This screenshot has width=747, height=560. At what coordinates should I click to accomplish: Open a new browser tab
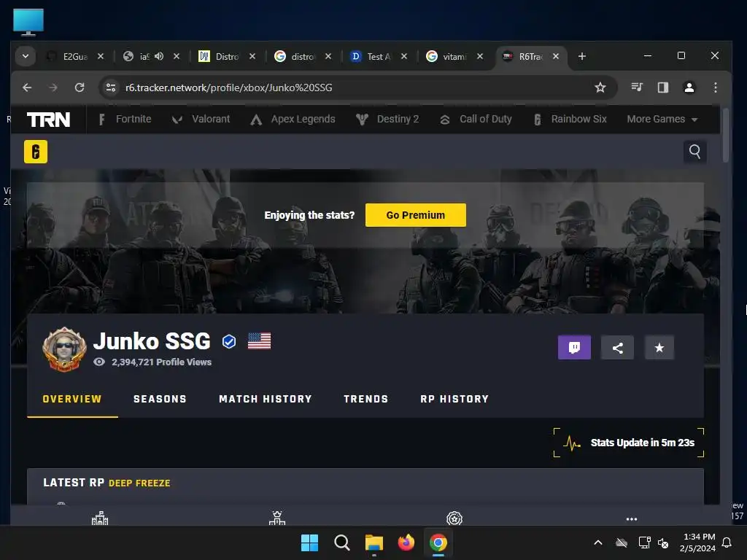click(x=581, y=56)
